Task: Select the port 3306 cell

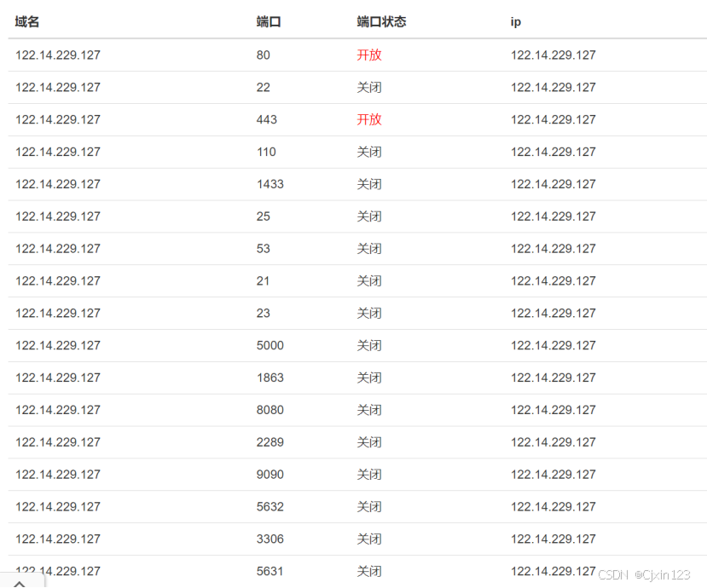Action: pyautogui.click(x=270, y=539)
